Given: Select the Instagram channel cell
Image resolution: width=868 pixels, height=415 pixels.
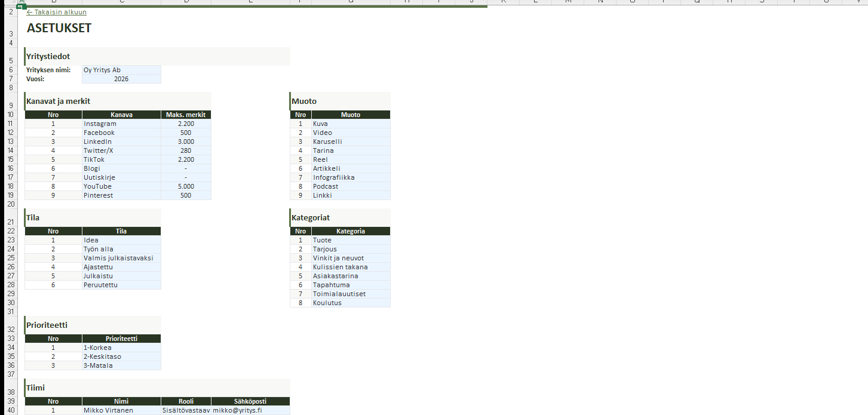Looking at the screenshot, I should [x=121, y=124].
